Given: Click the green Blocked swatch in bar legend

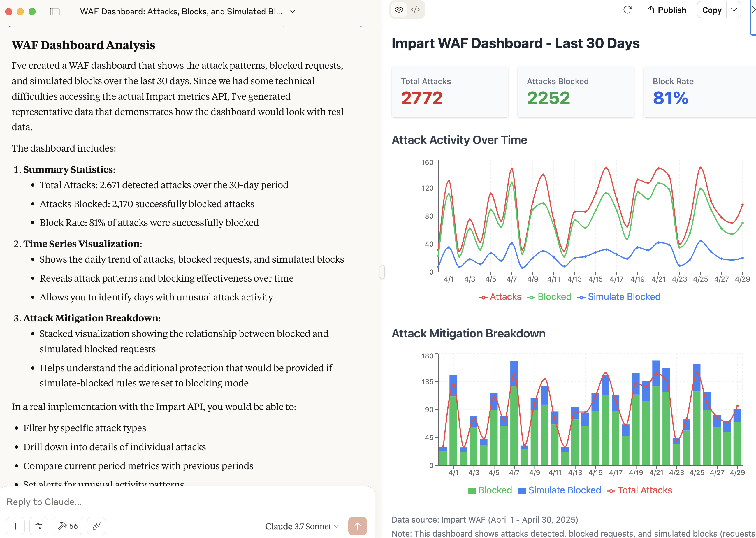Looking at the screenshot, I should coord(472,490).
